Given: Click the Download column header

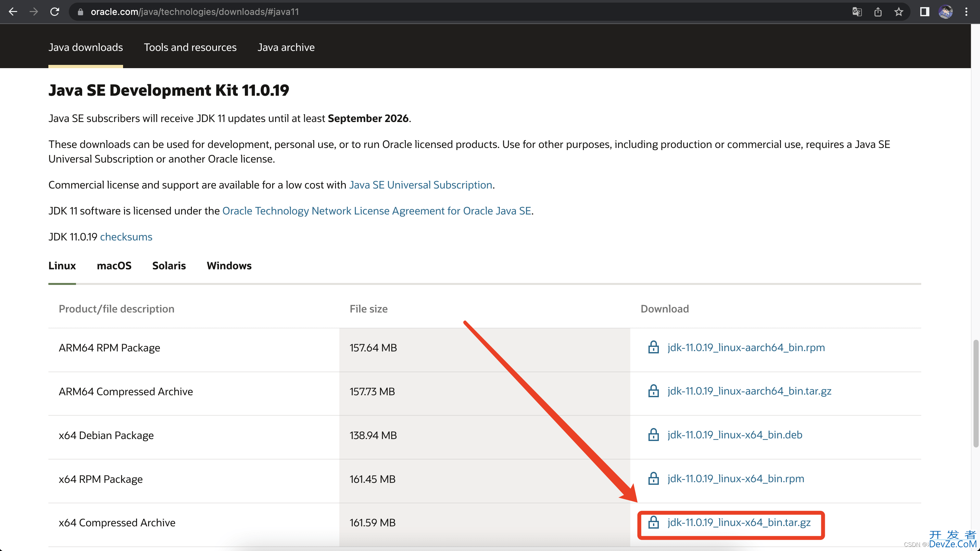Looking at the screenshot, I should pyautogui.click(x=665, y=309).
